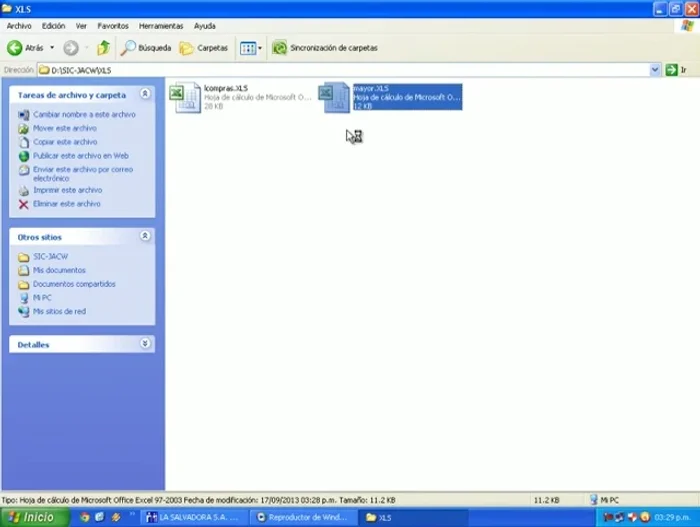
Task: Open Mis sitios de red link
Action: coord(59,311)
